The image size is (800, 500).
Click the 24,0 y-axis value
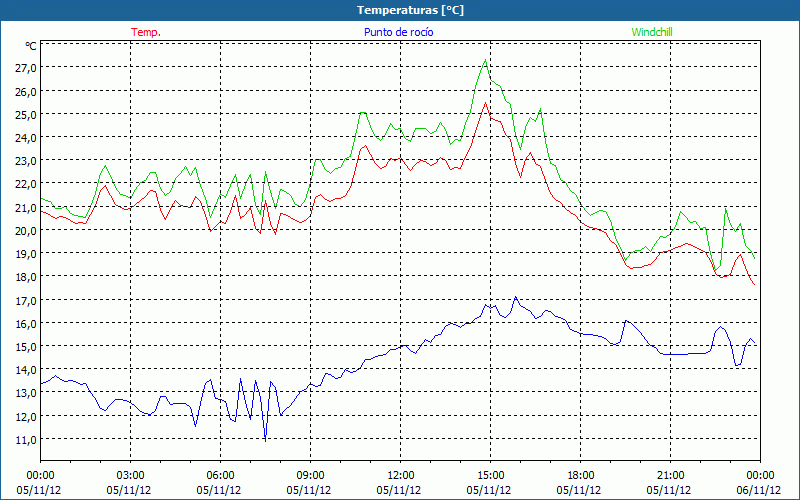pyautogui.click(x=26, y=138)
